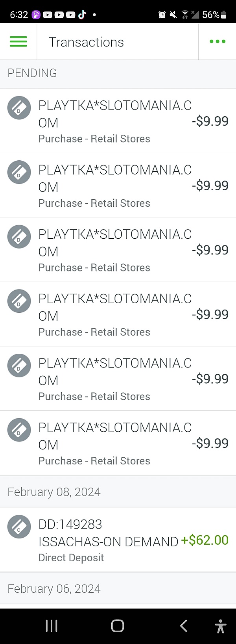Tap the +$62.00 deposit amount
The image size is (236, 644).
[205, 540]
